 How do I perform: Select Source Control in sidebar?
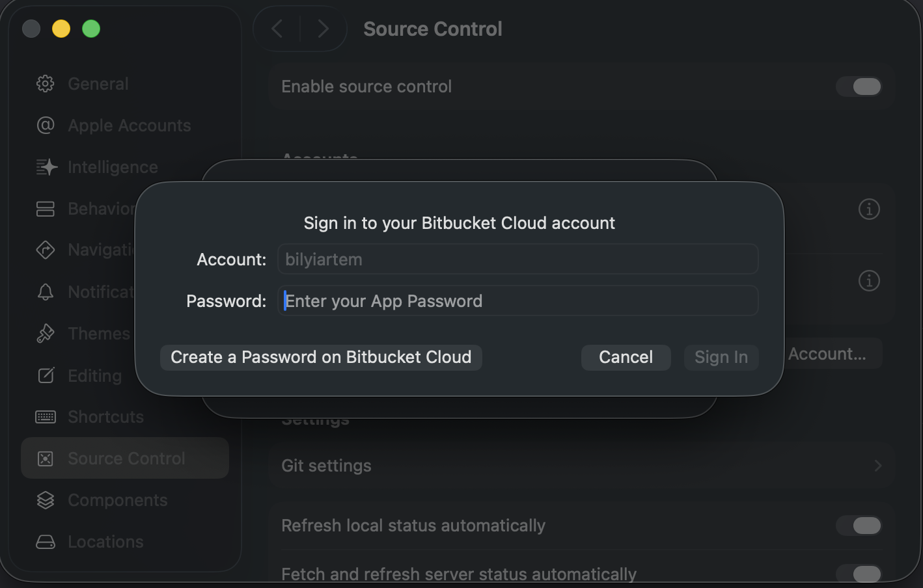126,459
